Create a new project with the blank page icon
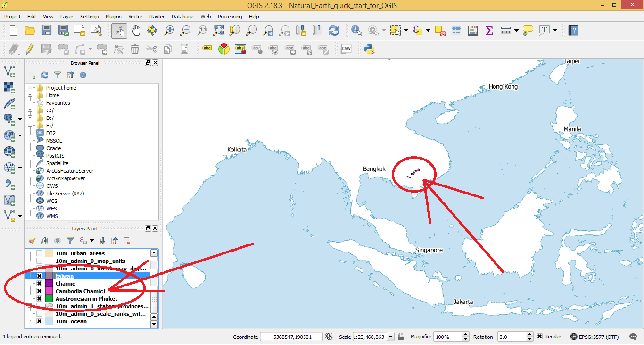Image resolution: width=644 pixels, height=345 pixels. coord(13,31)
